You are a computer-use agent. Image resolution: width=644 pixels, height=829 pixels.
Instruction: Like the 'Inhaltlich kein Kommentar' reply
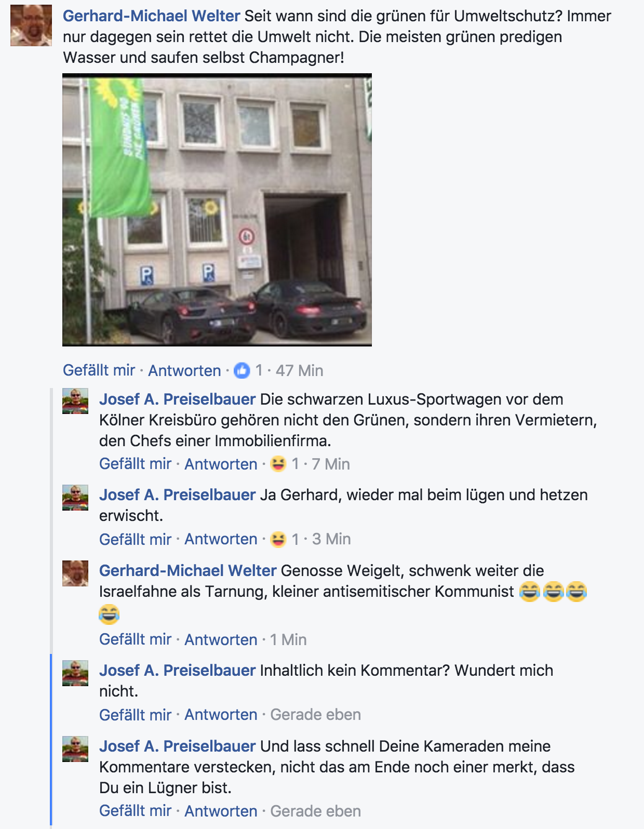pos(135,715)
